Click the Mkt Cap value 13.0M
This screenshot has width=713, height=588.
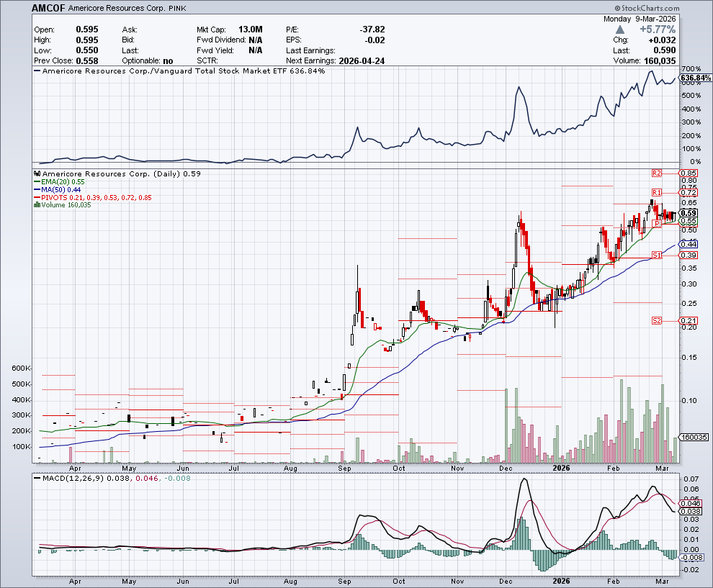[x=250, y=30]
